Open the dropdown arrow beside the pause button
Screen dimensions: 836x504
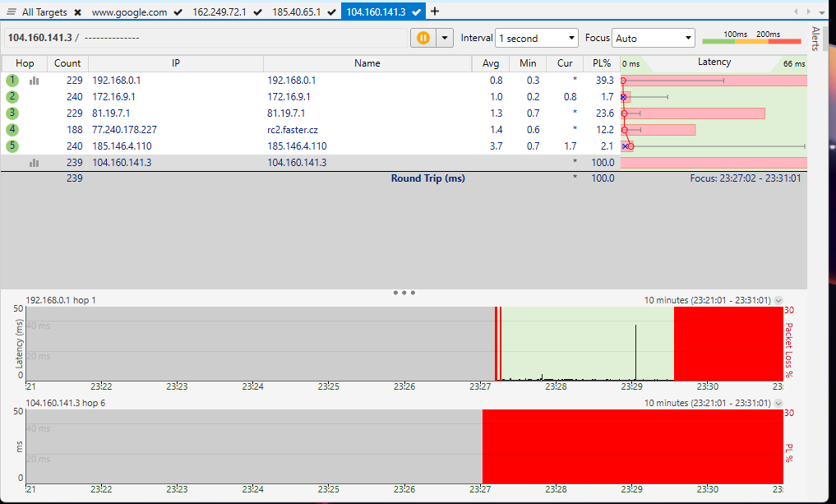click(x=445, y=38)
